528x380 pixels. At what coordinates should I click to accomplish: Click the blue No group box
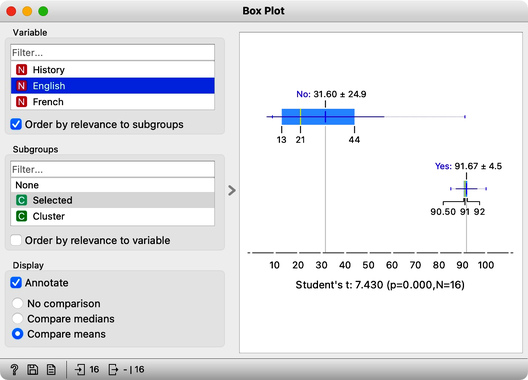318,117
